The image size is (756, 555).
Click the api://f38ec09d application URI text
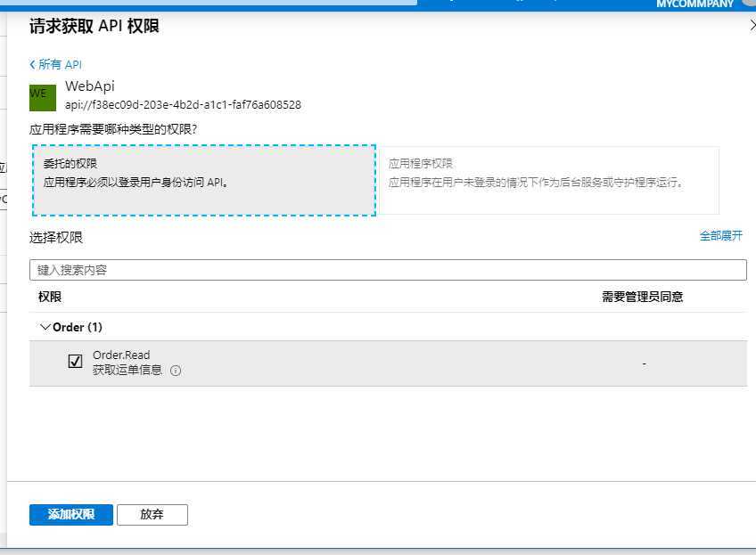183,104
